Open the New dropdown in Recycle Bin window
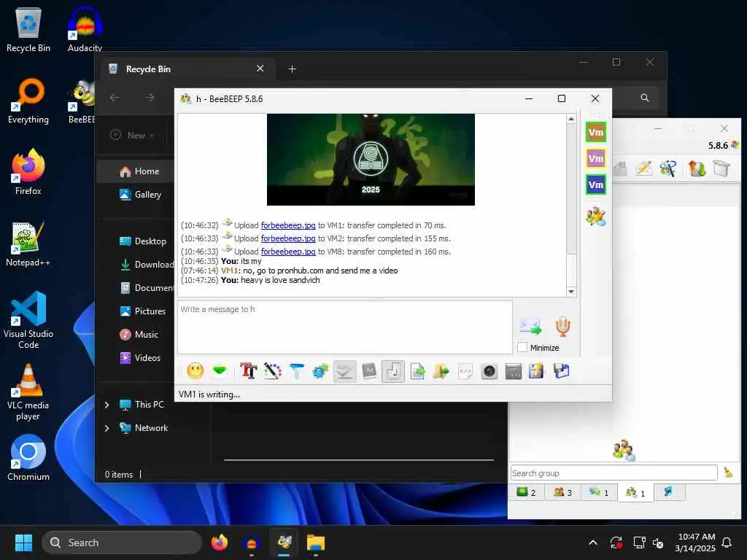 point(133,136)
